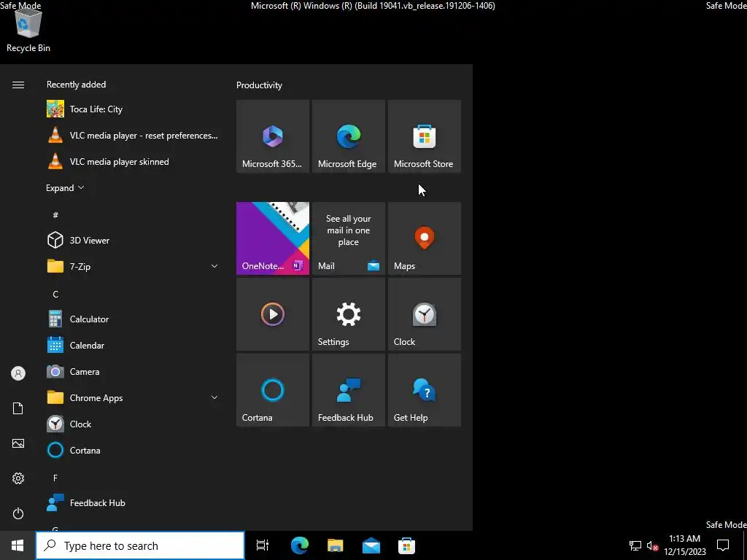Viewport: 747px width, 560px height.
Task: Expand the Recently added list
Action: [65, 187]
